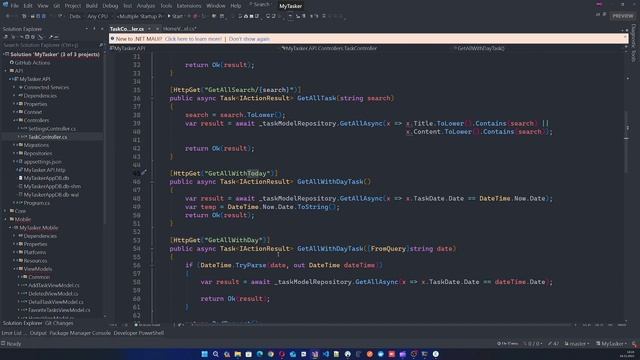
Task: Open the File menu
Action: (15, 6)
